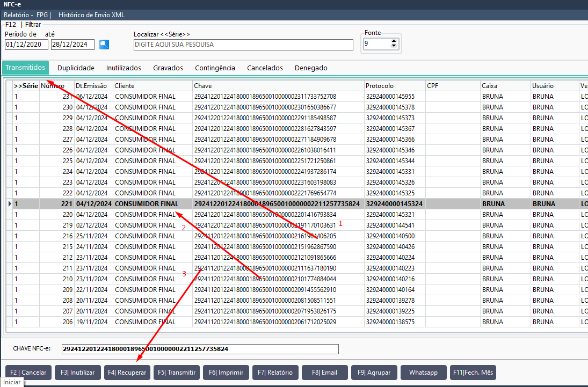The image size is (588, 387).
Task: Click the Whatsapp button
Action: pyautogui.click(x=423, y=373)
